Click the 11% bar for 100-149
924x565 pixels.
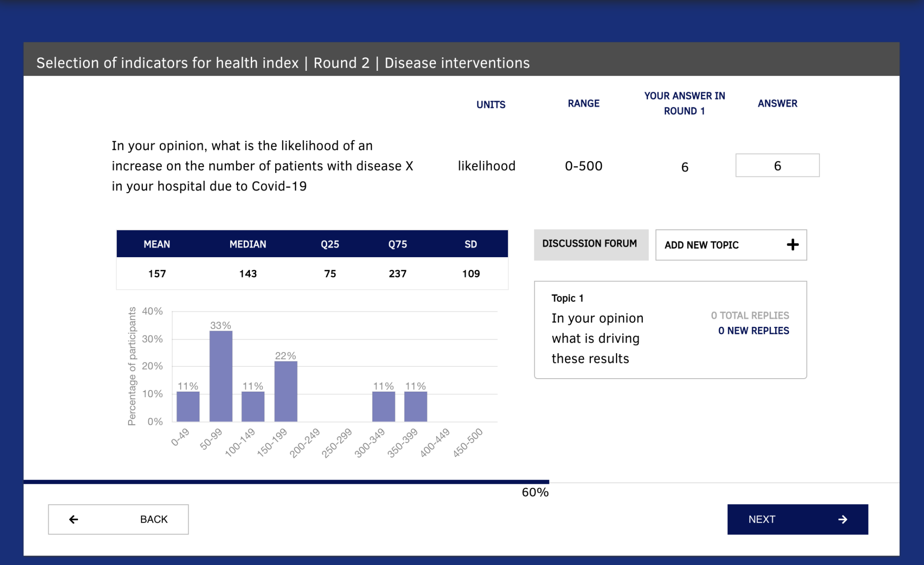tap(253, 406)
